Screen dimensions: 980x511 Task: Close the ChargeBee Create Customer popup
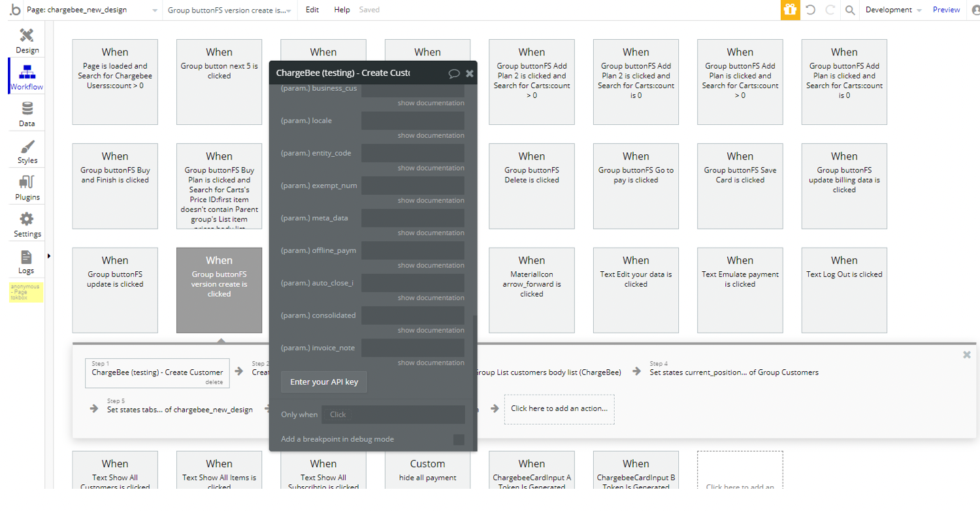coord(470,73)
